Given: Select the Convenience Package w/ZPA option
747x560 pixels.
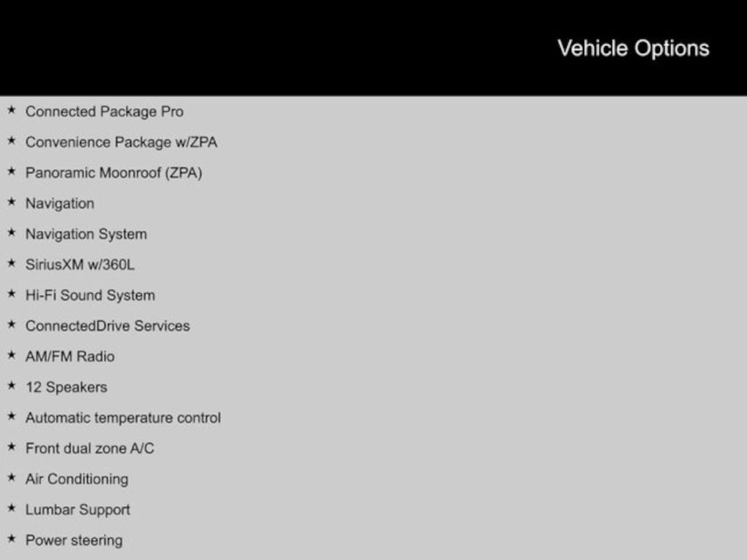Looking at the screenshot, I should pyautogui.click(x=121, y=142).
